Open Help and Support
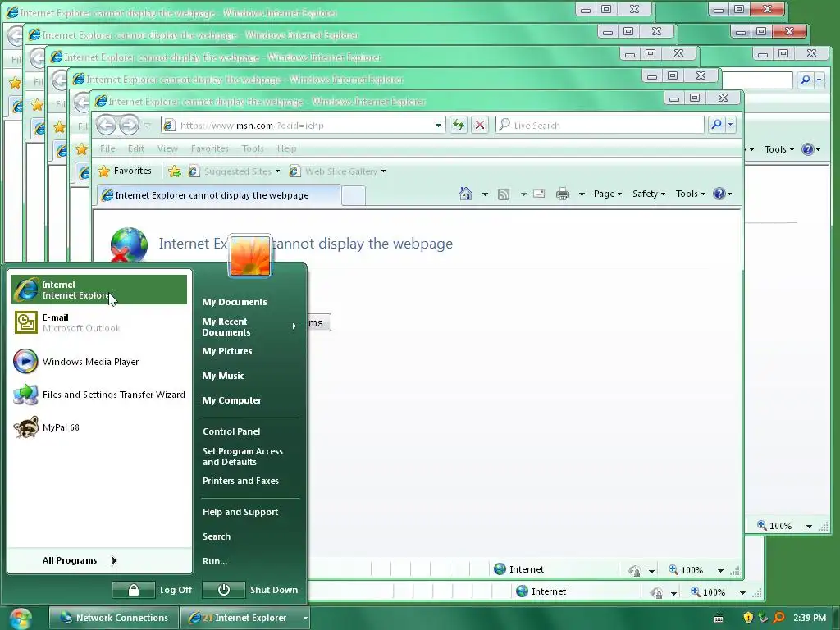Screen dimensions: 840x630 coord(240,512)
